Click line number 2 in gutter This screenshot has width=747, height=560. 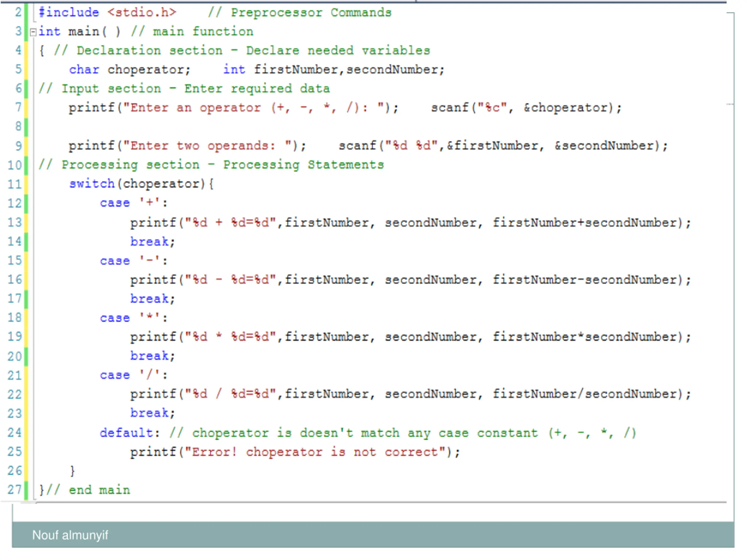point(18,12)
